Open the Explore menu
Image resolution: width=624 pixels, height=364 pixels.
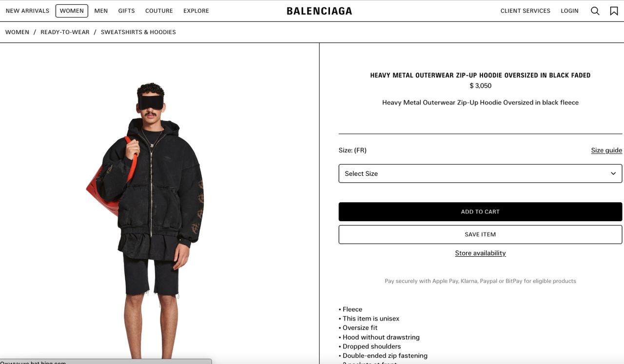196,11
